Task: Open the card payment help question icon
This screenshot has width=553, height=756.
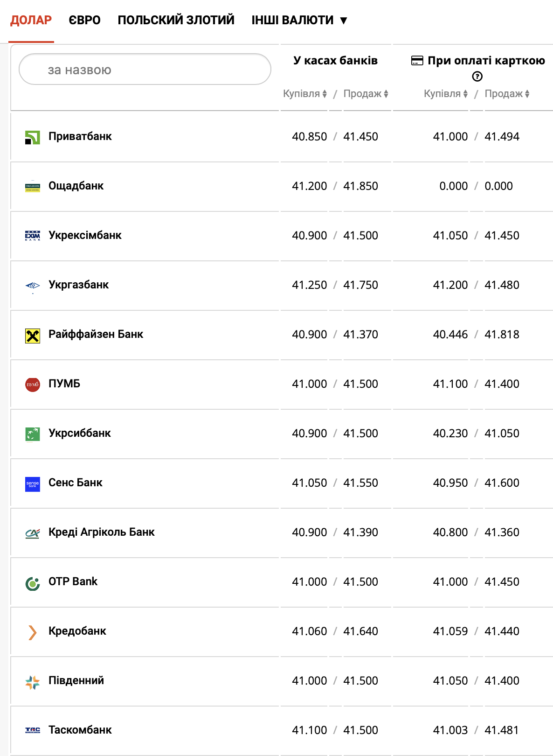Action: [x=477, y=77]
